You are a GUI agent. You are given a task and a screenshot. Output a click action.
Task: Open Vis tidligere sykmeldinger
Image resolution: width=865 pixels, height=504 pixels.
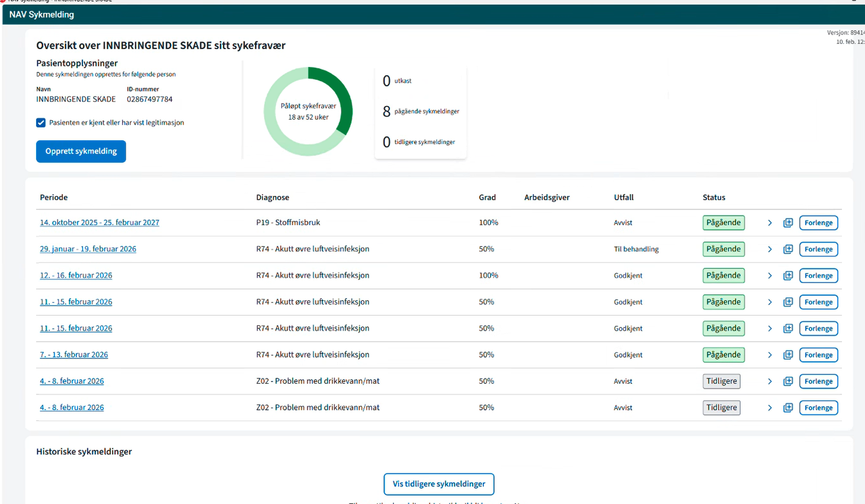[438, 484]
